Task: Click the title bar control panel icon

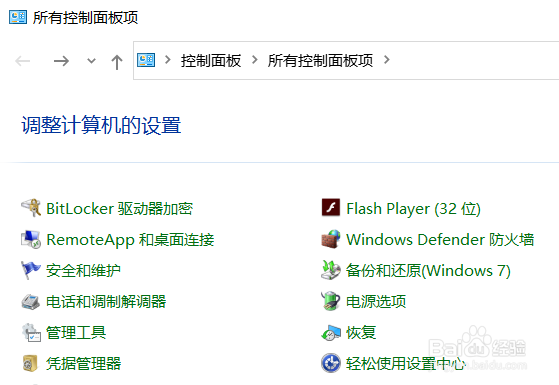Action: coord(18,17)
